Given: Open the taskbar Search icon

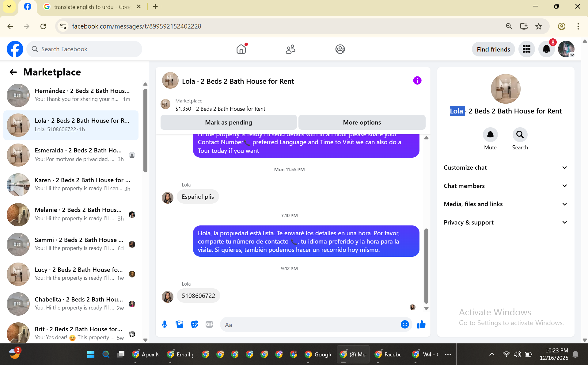Looking at the screenshot, I should (x=106, y=355).
